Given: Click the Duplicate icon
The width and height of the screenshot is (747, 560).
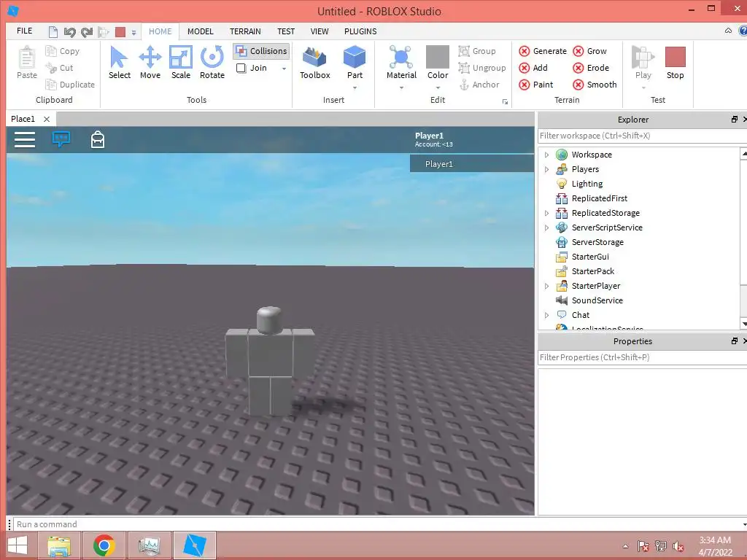Looking at the screenshot, I should (x=51, y=85).
